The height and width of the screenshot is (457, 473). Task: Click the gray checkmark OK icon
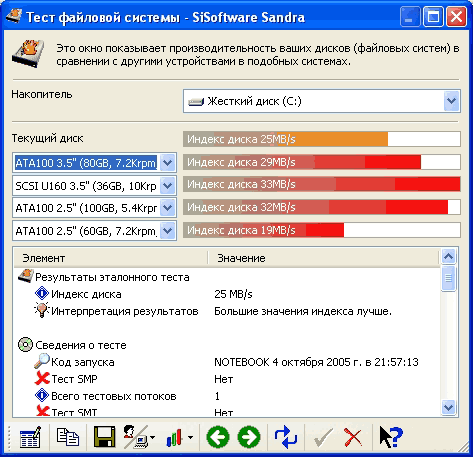tap(323, 437)
